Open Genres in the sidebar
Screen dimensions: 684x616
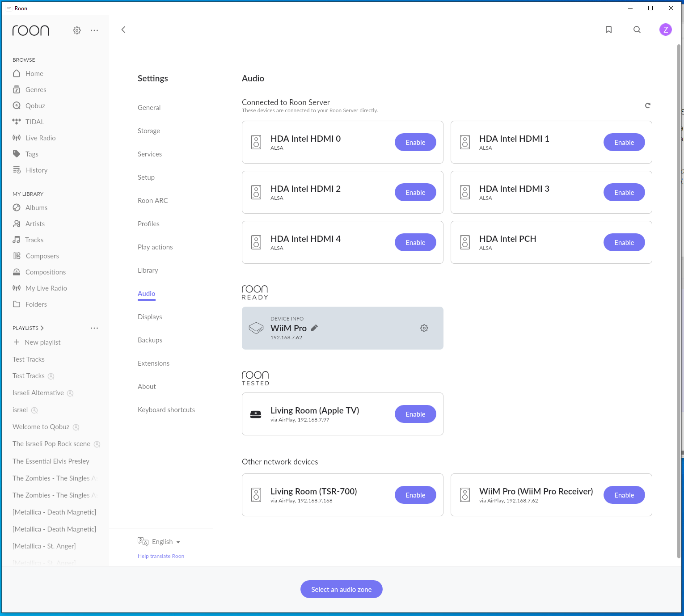pyautogui.click(x=30, y=89)
